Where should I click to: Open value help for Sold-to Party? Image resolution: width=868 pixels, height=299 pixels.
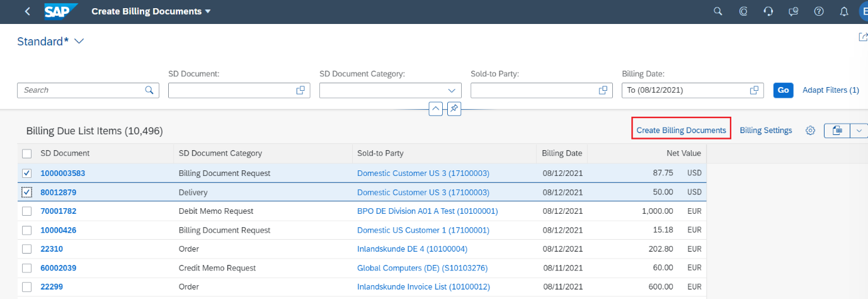click(603, 90)
